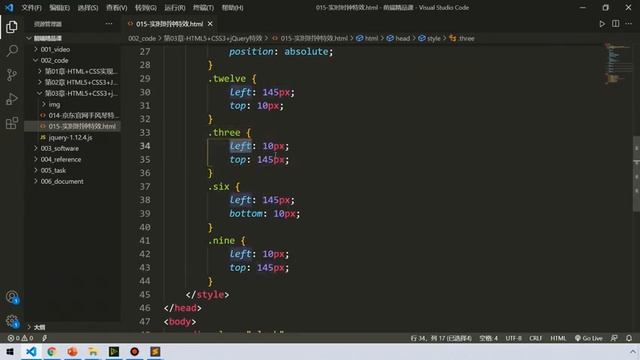Screen dimensions: 640x360
Task: Open the Windows Start menu
Action: tap(10, 351)
